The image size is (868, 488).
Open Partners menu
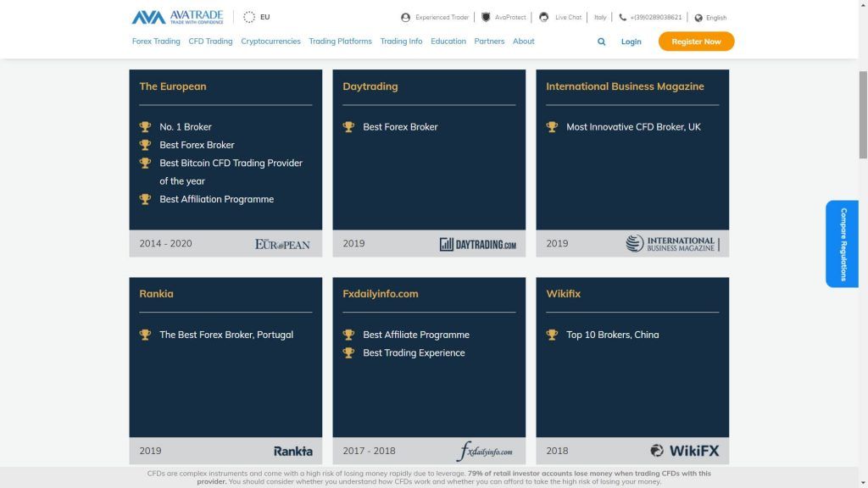click(x=489, y=42)
